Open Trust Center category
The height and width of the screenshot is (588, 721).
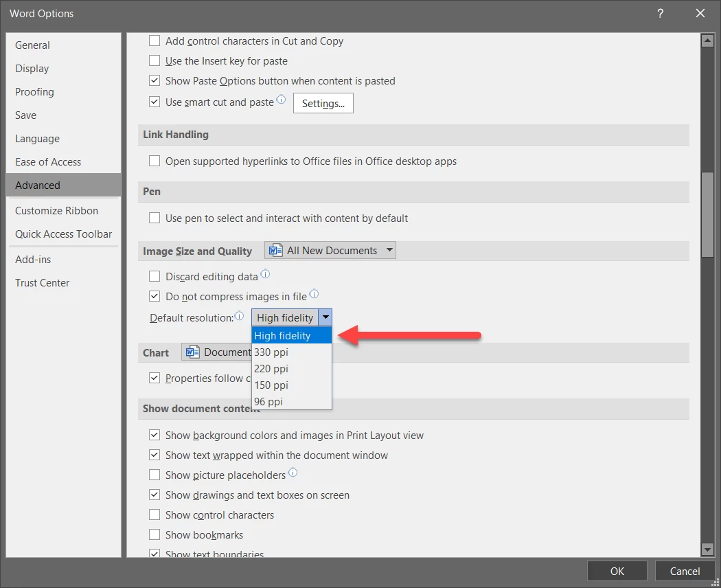pyautogui.click(x=63, y=283)
